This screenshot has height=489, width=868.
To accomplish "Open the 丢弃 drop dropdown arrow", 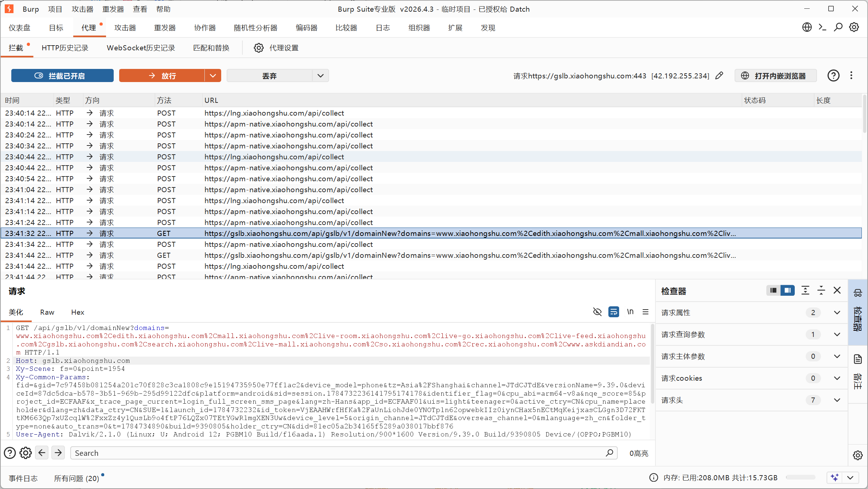I will tap(321, 75).
